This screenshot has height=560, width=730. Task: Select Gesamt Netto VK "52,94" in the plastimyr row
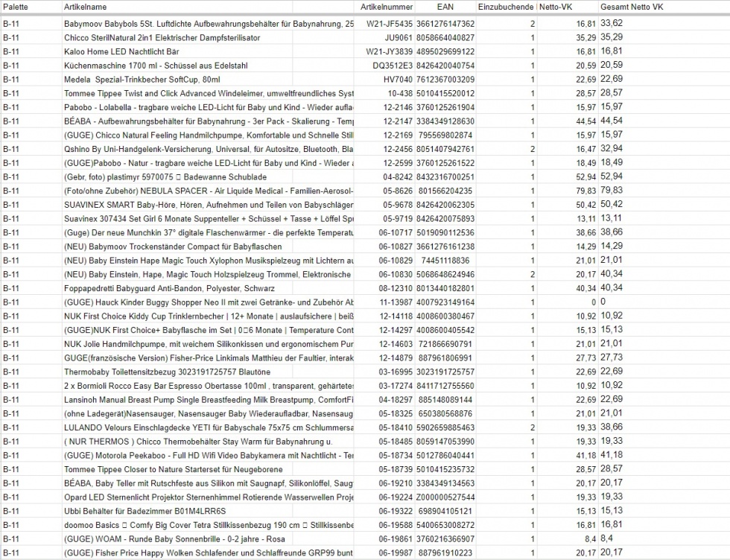612,176
